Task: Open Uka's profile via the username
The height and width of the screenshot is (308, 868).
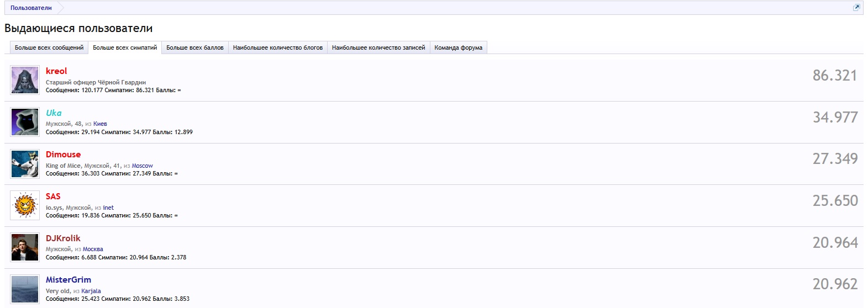Action: click(x=54, y=113)
